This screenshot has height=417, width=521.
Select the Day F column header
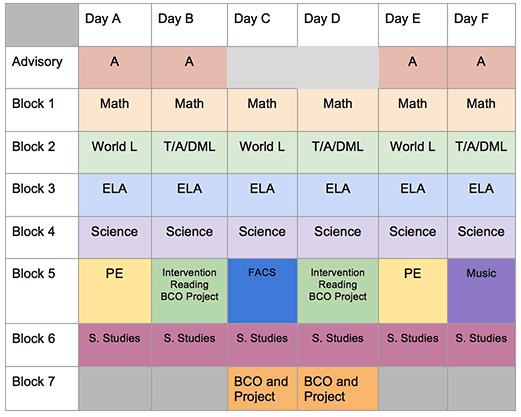[x=481, y=25]
